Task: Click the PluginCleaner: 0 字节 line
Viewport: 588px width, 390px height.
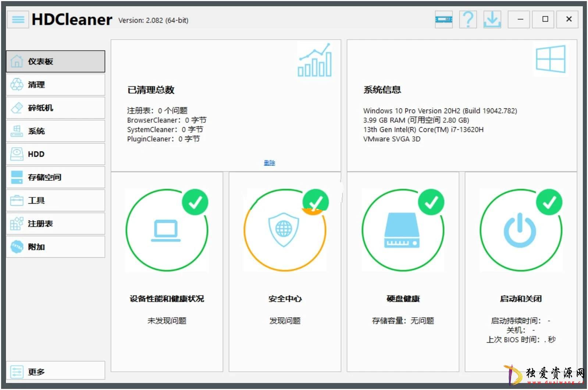Action: click(x=164, y=139)
